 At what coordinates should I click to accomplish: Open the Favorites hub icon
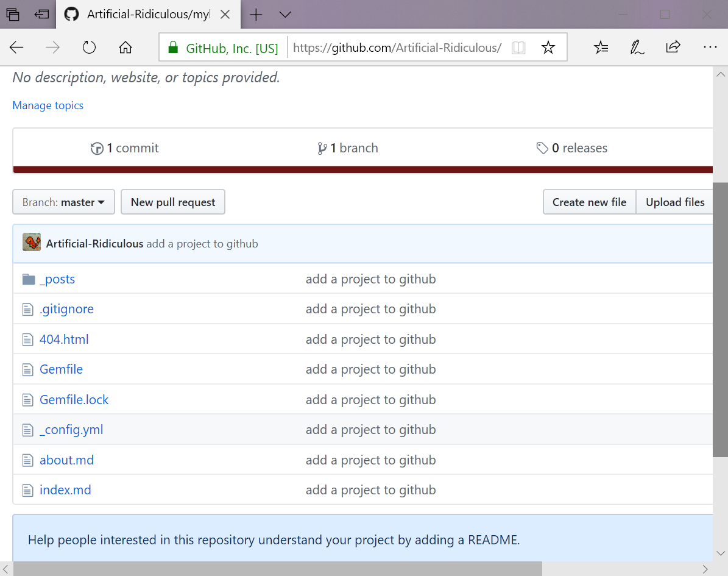601,48
